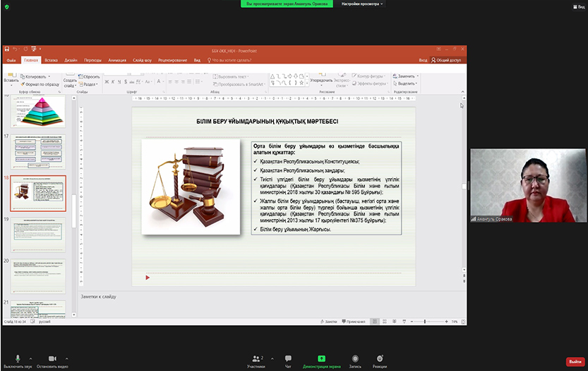Stop video with the camera button

[x=52, y=359]
